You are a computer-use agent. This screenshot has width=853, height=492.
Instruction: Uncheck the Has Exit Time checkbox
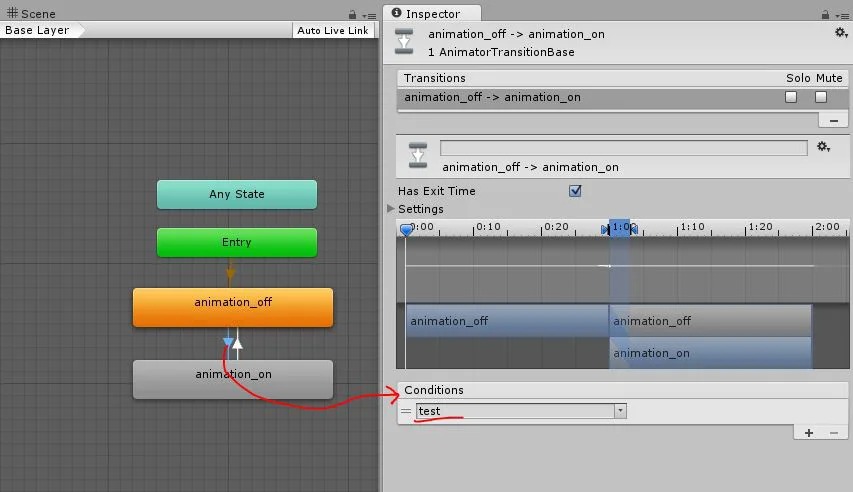(x=575, y=191)
